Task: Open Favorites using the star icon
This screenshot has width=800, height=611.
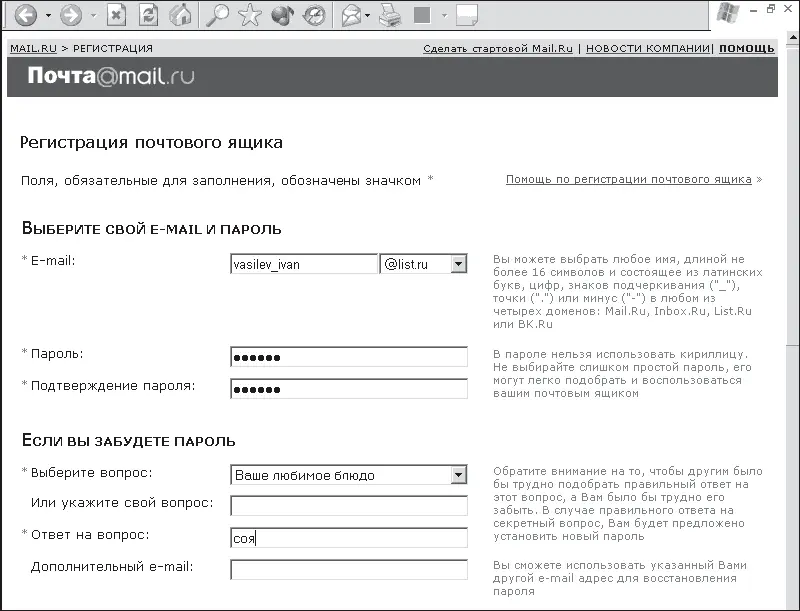Action: (x=250, y=16)
